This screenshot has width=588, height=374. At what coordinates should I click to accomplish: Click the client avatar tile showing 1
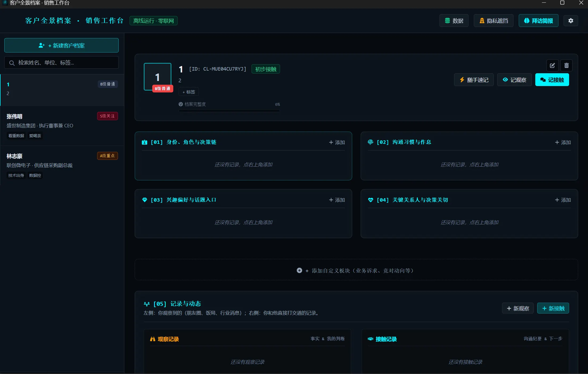(158, 77)
